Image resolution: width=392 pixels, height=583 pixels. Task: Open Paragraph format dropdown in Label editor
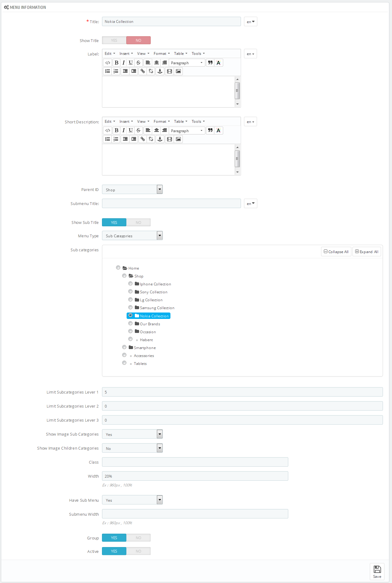click(x=187, y=63)
